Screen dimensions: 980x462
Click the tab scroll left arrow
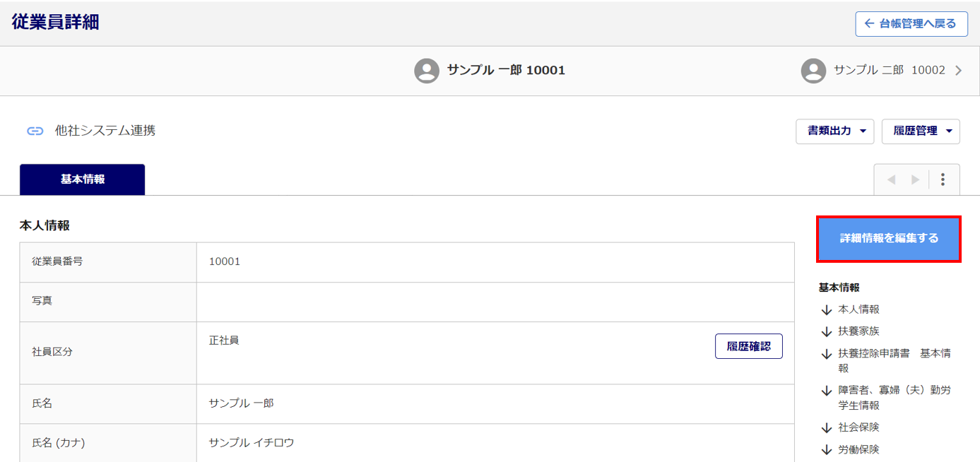coord(891,180)
